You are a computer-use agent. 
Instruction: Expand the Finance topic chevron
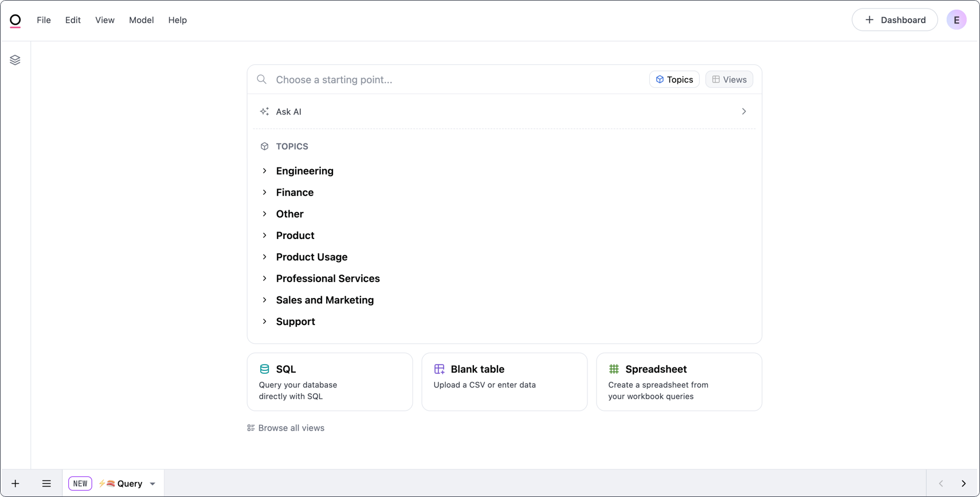point(265,193)
